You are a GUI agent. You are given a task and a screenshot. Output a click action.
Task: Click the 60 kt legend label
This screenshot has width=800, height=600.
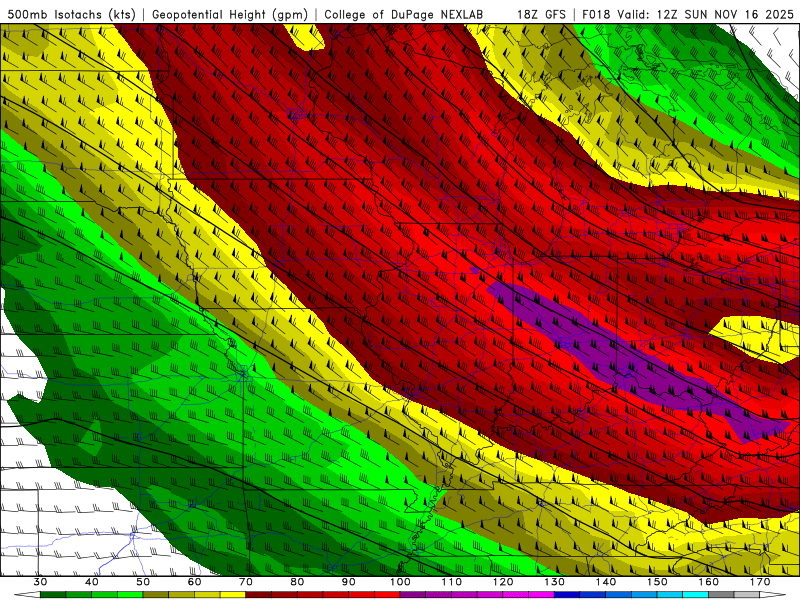[194, 582]
